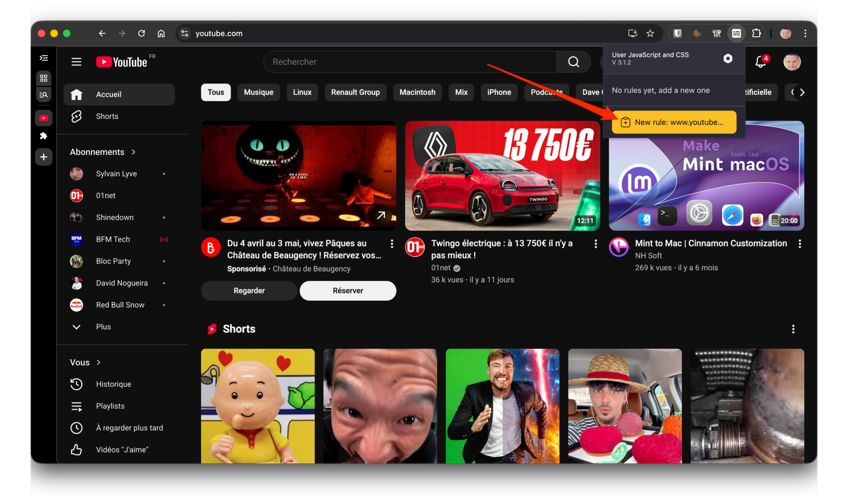
Task: Open À regarder plus tard
Action: point(119,428)
